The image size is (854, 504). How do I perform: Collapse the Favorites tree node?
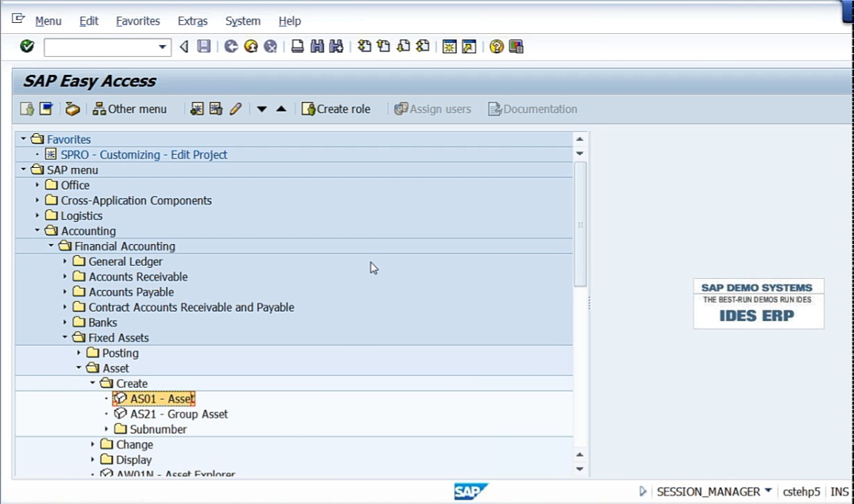point(24,139)
